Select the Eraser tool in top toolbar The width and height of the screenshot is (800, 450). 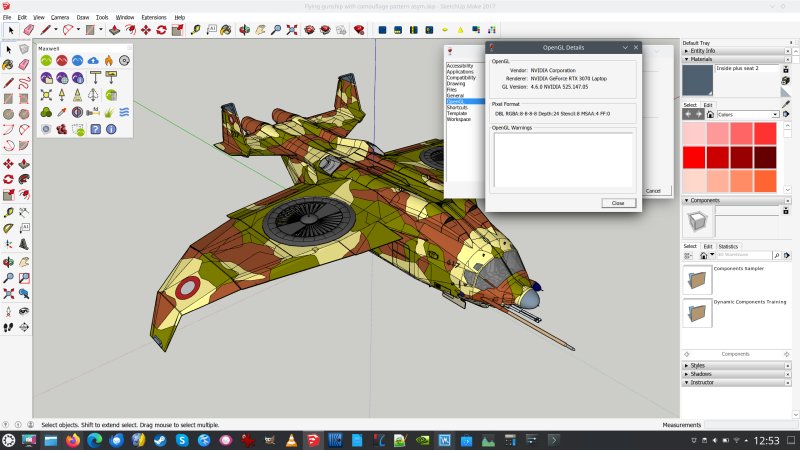coord(28,30)
